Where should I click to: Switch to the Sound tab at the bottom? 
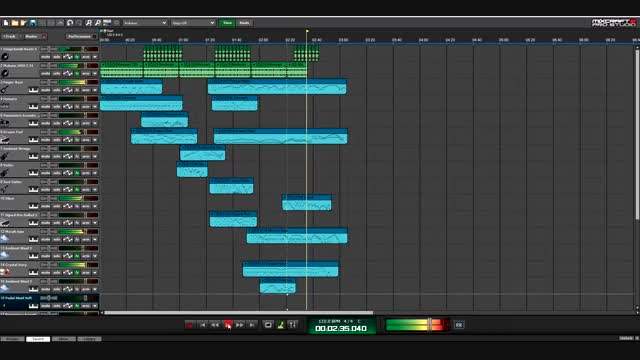coord(38,339)
